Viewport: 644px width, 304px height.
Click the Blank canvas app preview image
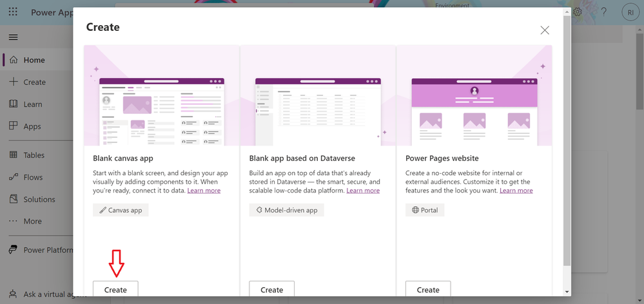(162, 95)
